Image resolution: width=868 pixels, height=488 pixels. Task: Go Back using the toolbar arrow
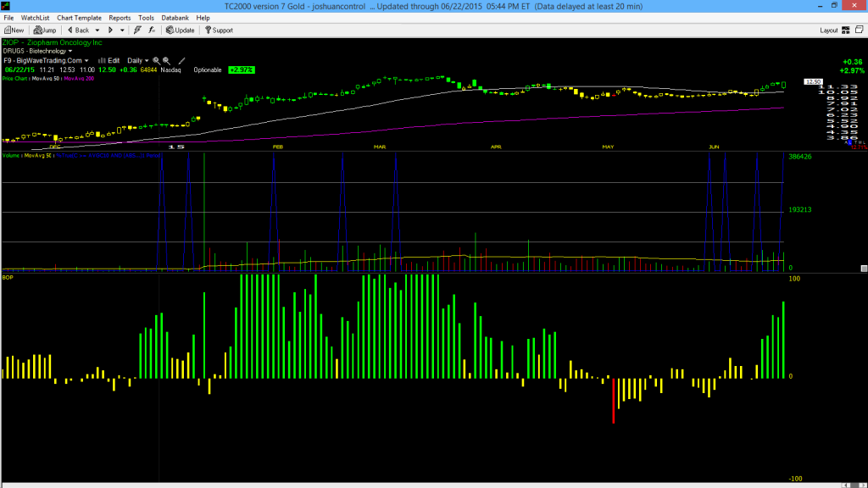(x=78, y=30)
